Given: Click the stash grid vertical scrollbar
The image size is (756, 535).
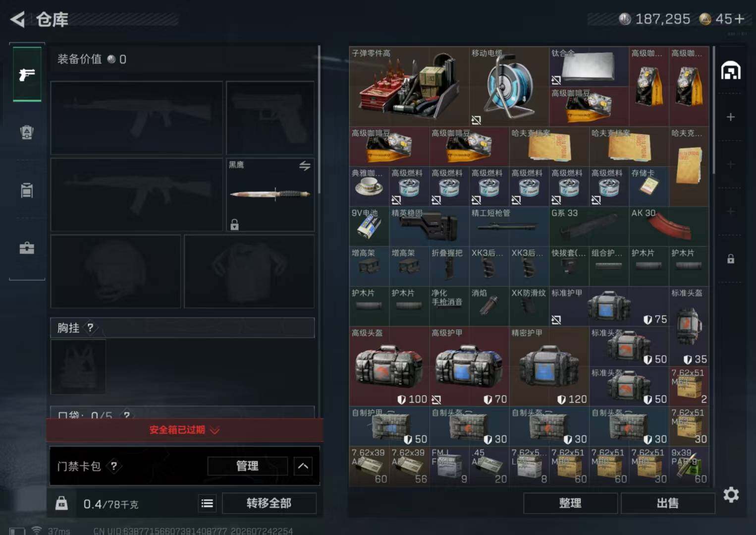Looking at the screenshot, I should [x=714, y=110].
